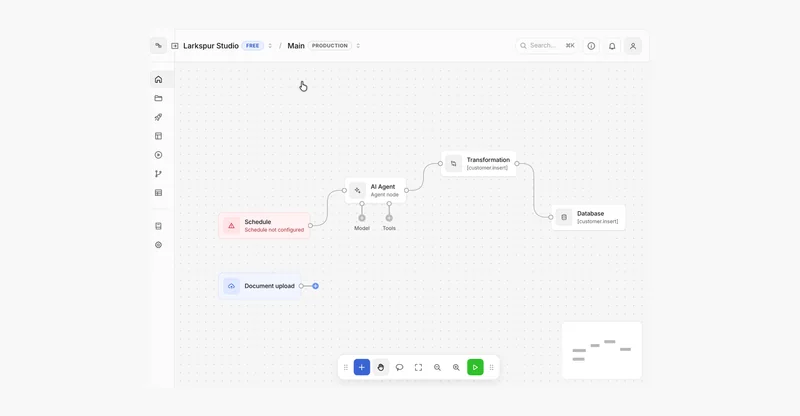Screen dimensions: 800x416
Task: Select the comment bubble tool
Action: tap(399, 367)
